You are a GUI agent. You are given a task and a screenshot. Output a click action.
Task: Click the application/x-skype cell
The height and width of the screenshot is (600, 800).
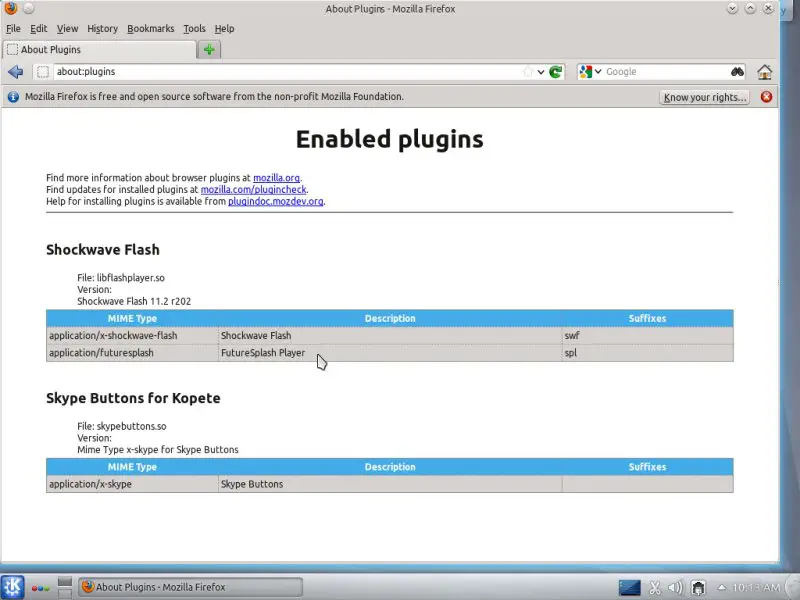click(132, 484)
